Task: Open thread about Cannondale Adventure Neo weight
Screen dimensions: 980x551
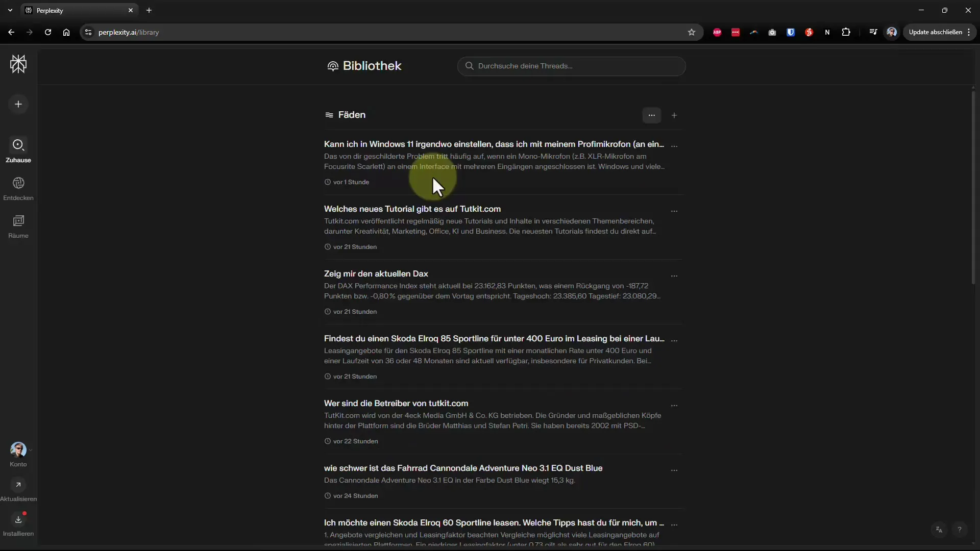Action: [463, 468]
